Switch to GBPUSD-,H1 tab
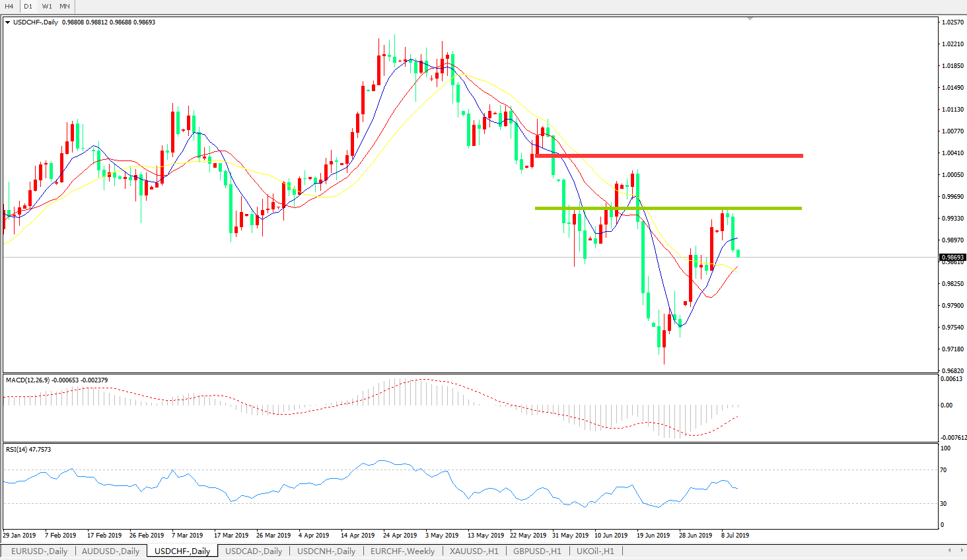This screenshot has height=560, width=967. (537, 551)
